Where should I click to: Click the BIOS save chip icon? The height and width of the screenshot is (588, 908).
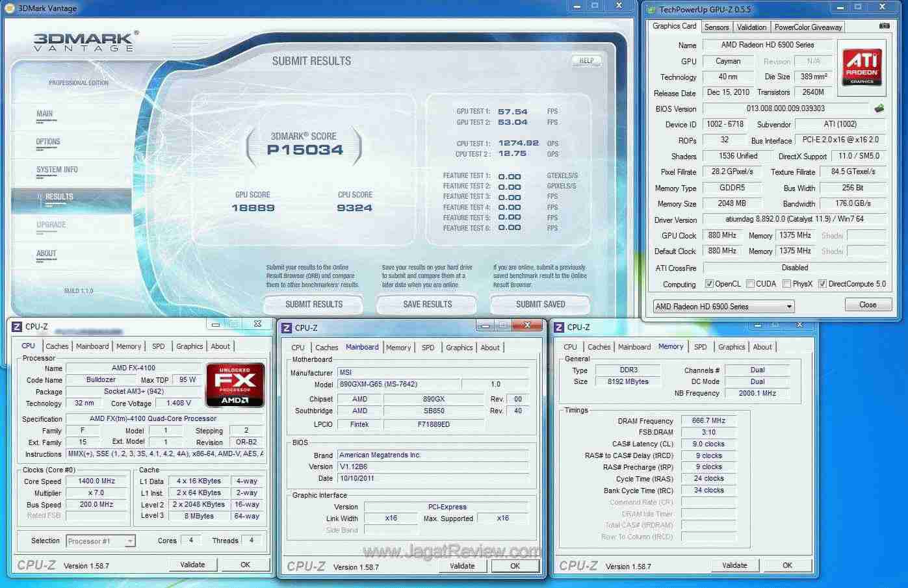tap(879, 109)
